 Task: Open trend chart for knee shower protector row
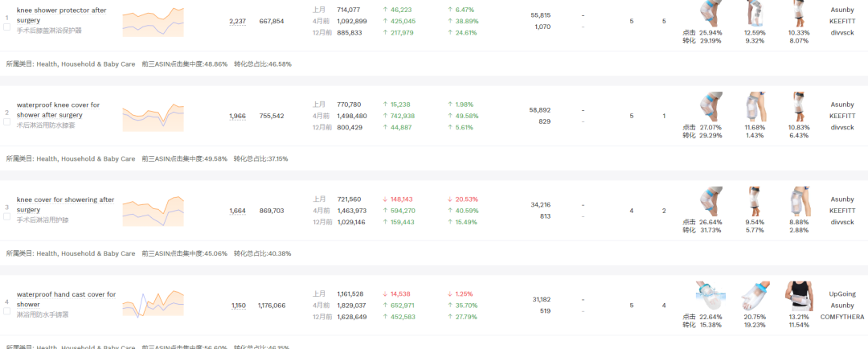pyautogui.click(x=153, y=22)
